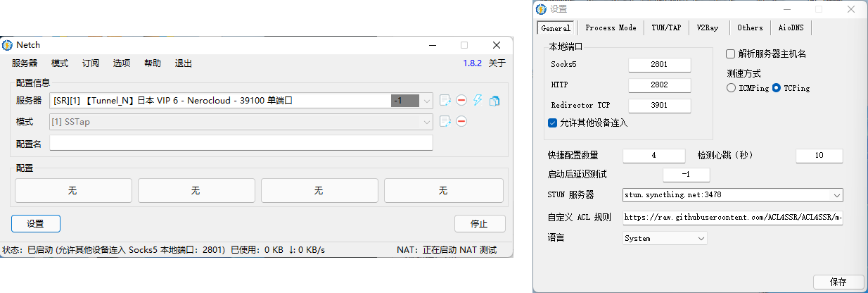Minimize the 设置 settings window
868x293 pixels.
(x=786, y=9)
